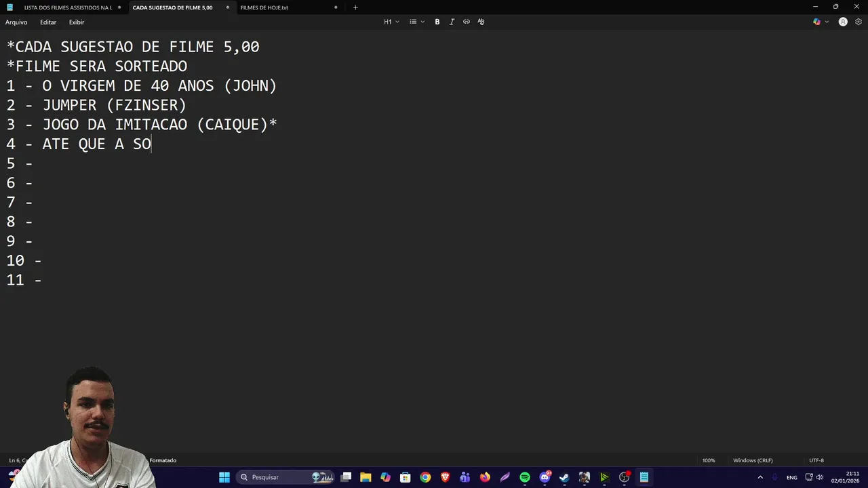Viewport: 868px width, 488px height.
Task: Open OBS Studio from the taskbar
Action: click(625, 477)
